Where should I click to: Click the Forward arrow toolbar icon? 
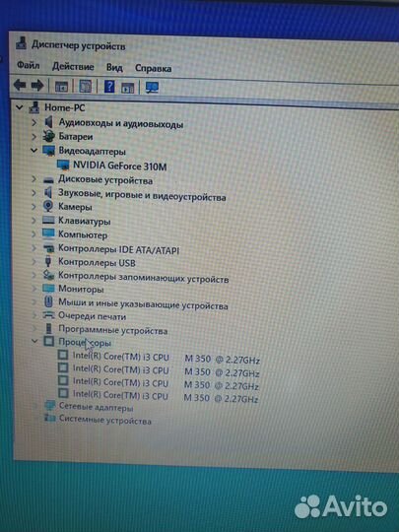[37, 85]
